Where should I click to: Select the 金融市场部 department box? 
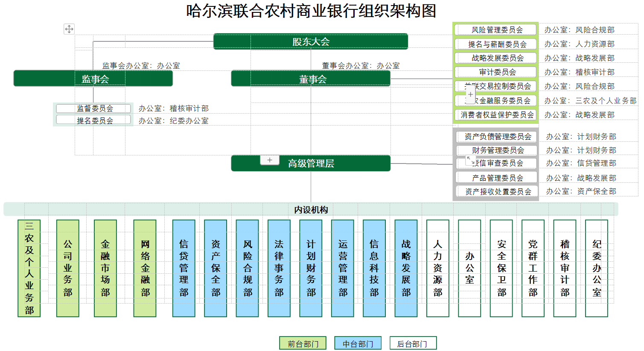105,268
